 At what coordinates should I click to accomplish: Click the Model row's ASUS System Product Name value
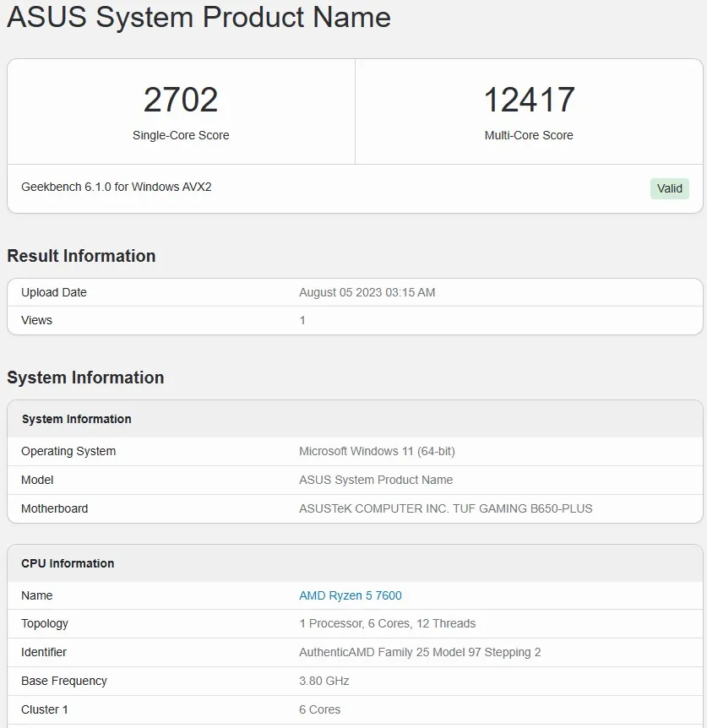(x=375, y=480)
